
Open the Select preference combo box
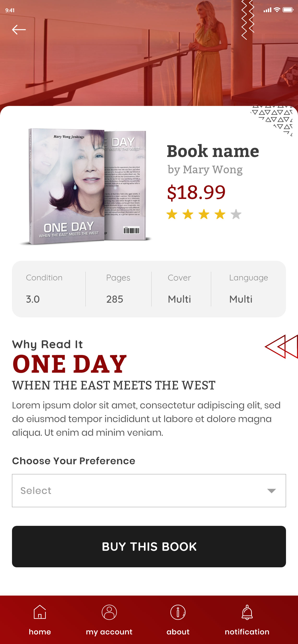(x=149, y=491)
